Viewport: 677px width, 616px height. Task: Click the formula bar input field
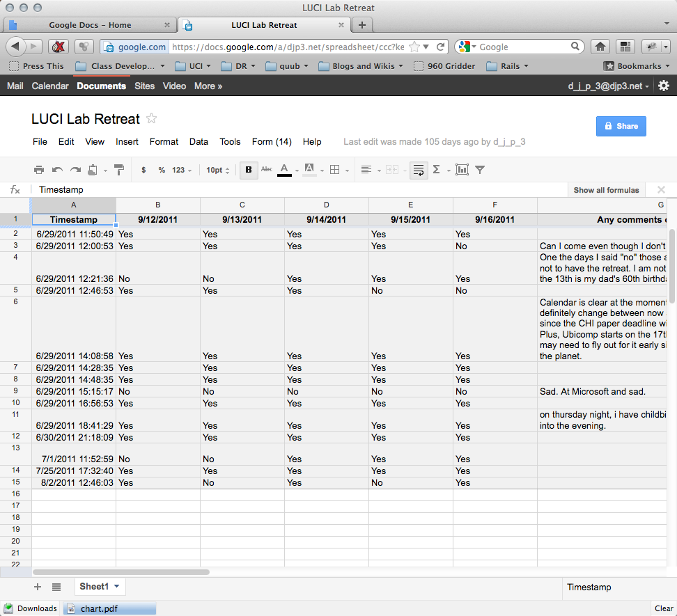pos(299,190)
